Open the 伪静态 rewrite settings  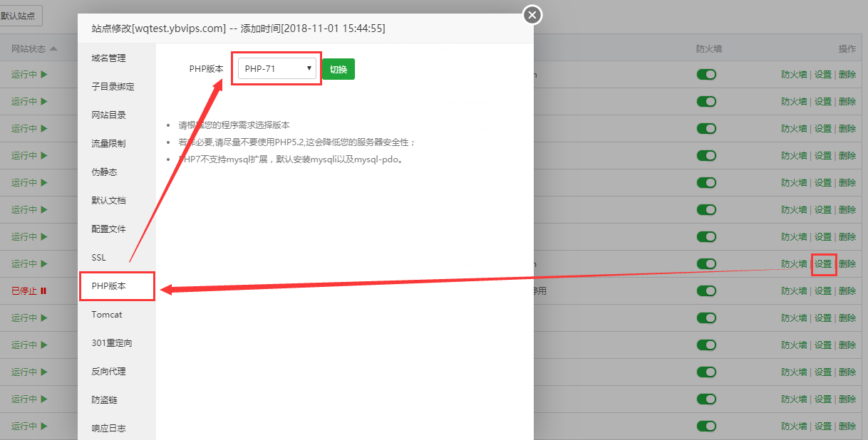click(104, 172)
